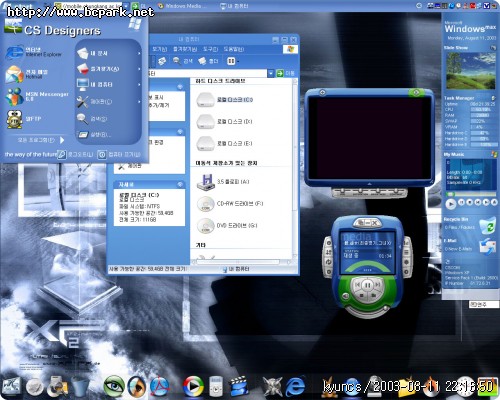
Task: Collapse the middle task panel in explorer sidebar
Action: coord(180,132)
